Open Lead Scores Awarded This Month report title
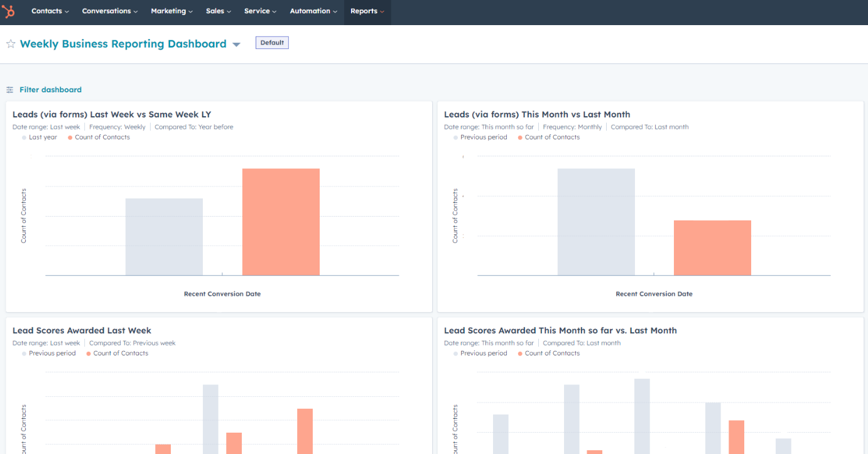 coord(560,330)
